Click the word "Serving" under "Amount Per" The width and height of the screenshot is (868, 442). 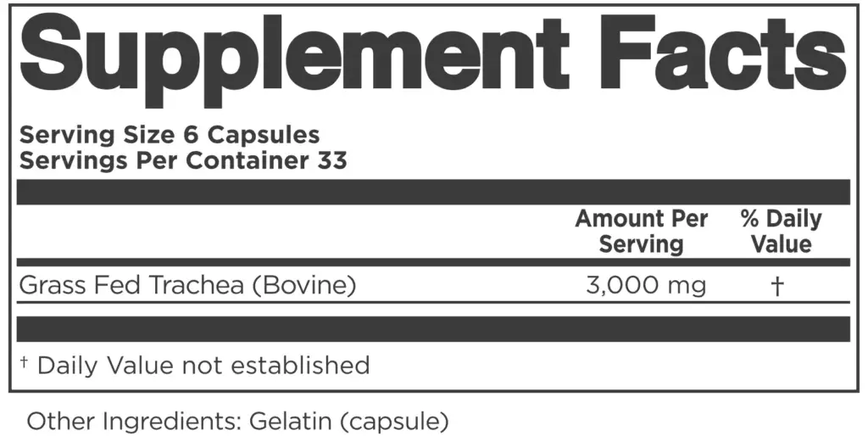641,244
